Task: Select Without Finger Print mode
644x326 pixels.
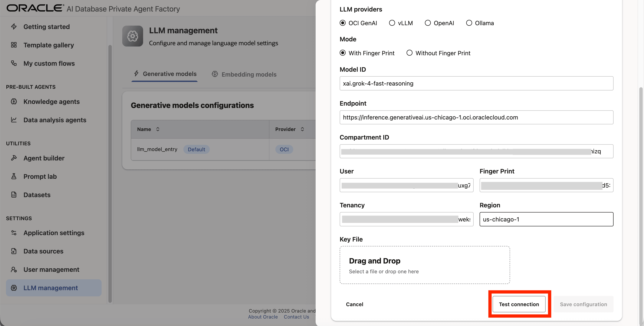Action: (x=409, y=53)
